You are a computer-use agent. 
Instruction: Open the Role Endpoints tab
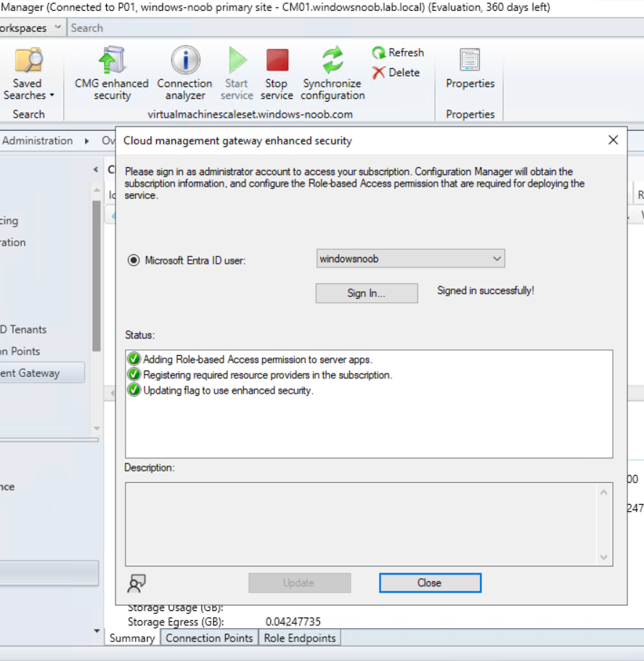300,638
